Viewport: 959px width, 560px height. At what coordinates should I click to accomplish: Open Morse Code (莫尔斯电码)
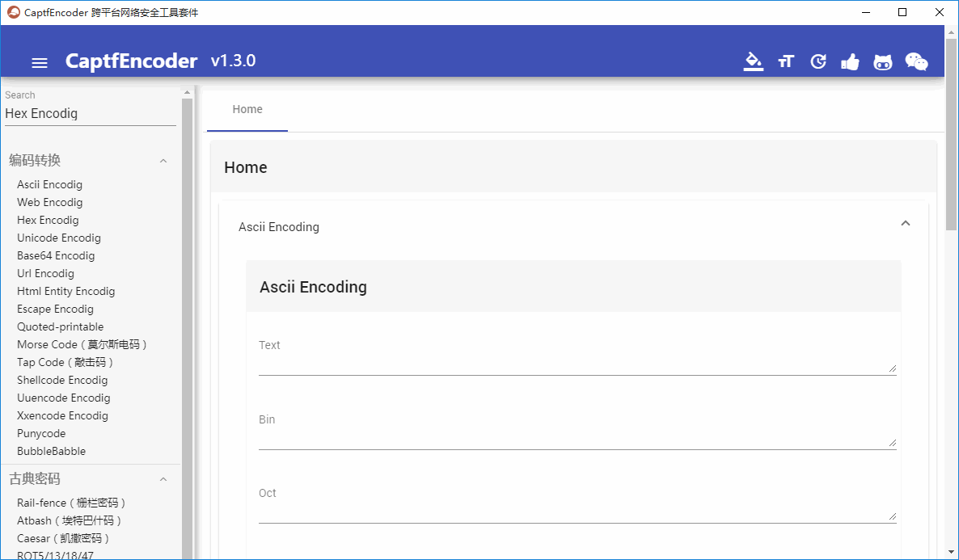point(82,344)
